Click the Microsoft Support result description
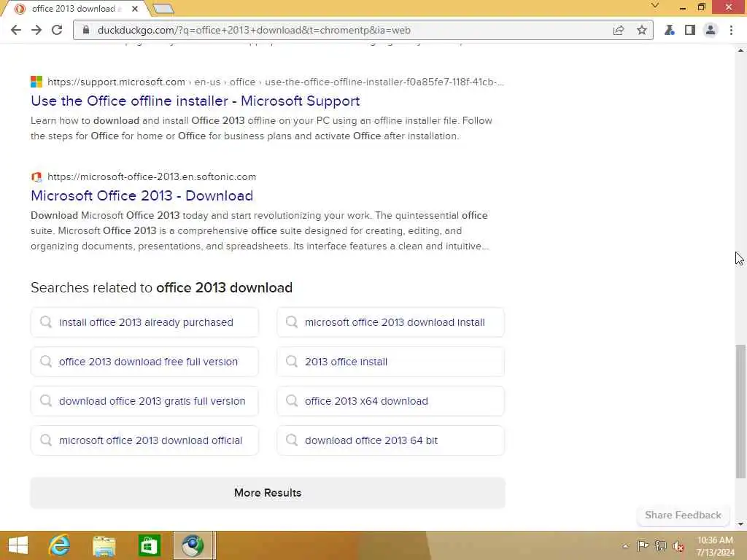 point(261,128)
